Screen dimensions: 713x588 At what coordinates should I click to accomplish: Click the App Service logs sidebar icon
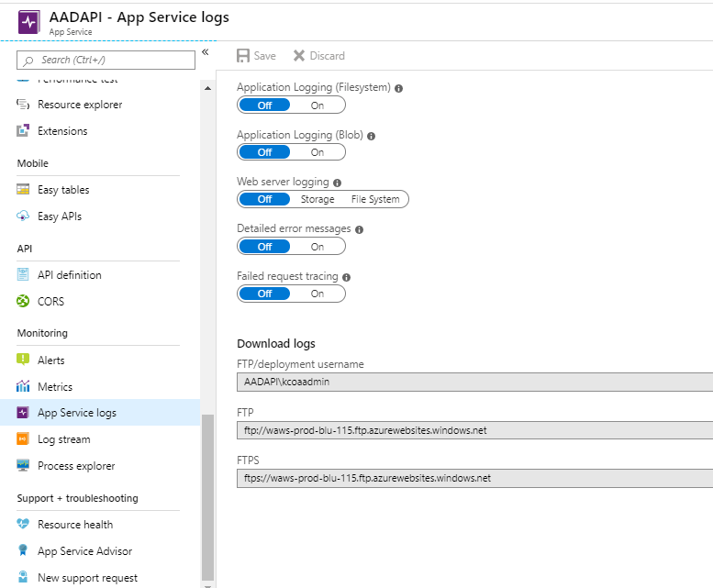click(x=23, y=412)
